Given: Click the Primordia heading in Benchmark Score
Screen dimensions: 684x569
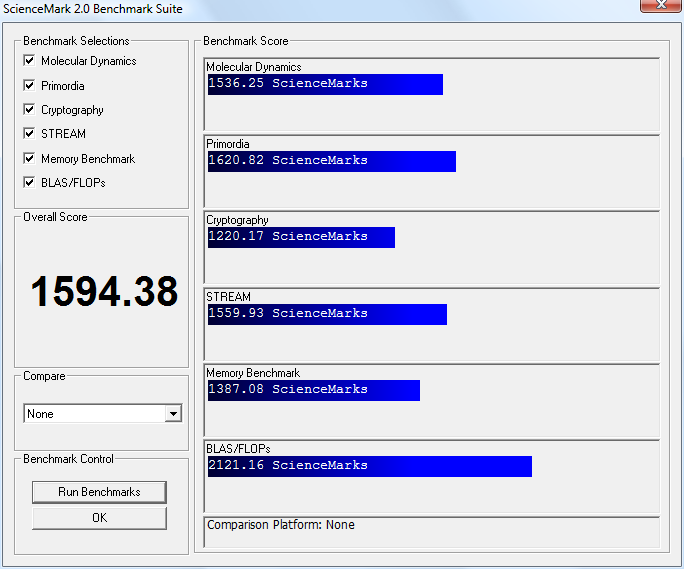Looking at the screenshot, I should coord(228,144).
